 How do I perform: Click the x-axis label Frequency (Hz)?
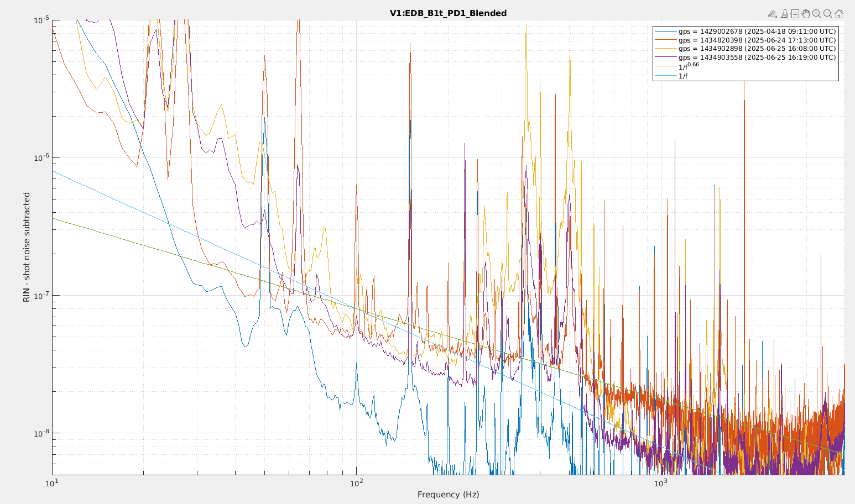click(x=449, y=495)
